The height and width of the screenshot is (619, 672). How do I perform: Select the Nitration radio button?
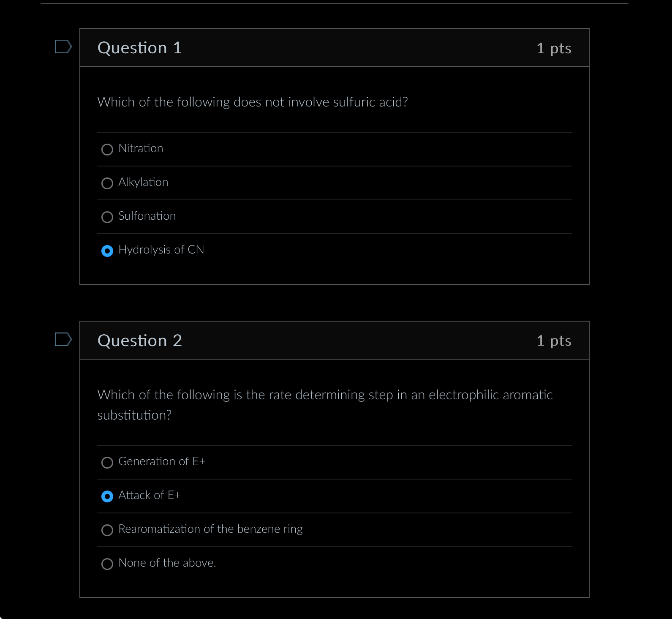[x=107, y=150]
